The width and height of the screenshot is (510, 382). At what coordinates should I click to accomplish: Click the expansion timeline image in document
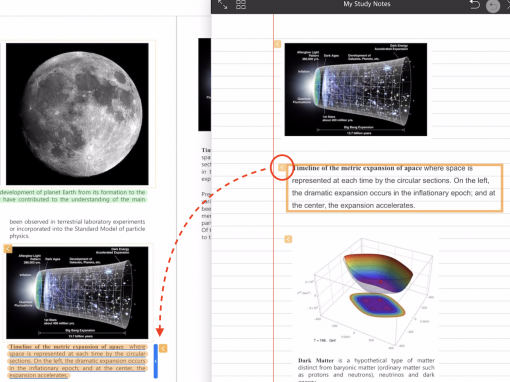click(77, 293)
